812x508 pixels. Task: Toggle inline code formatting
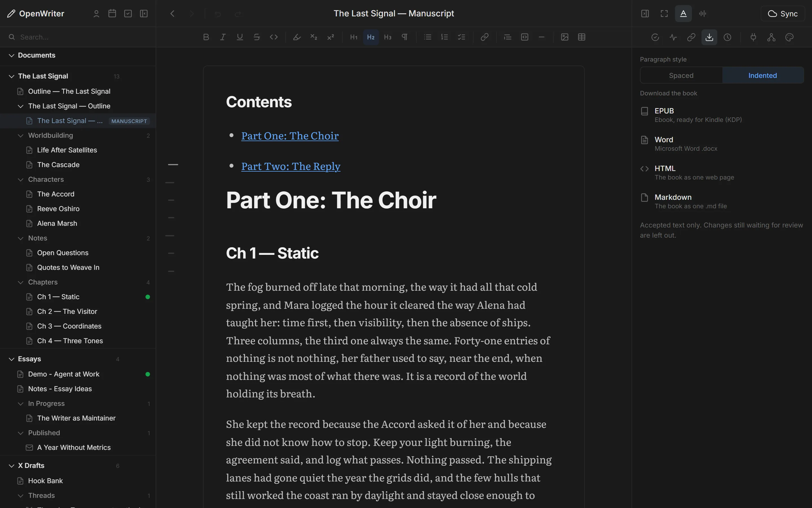coord(274,37)
